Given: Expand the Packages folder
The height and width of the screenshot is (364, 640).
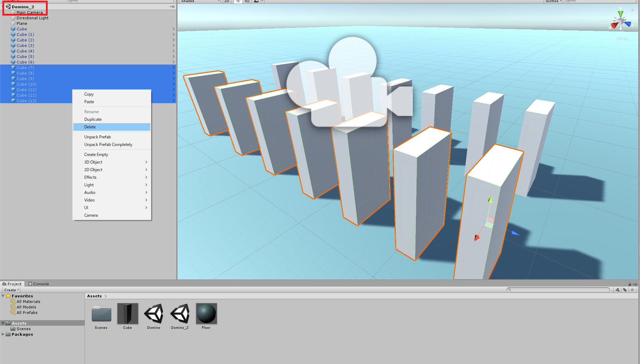Looking at the screenshot, I should 3,334.
